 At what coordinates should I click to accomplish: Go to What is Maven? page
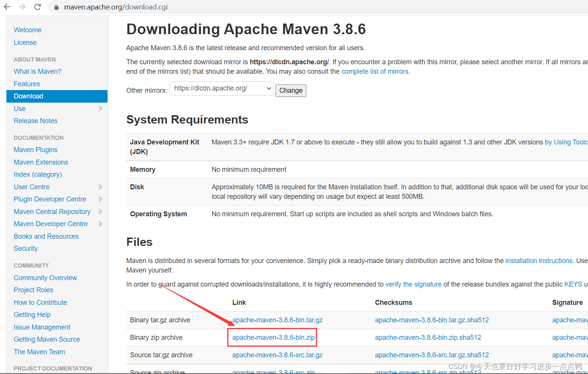pos(37,71)
